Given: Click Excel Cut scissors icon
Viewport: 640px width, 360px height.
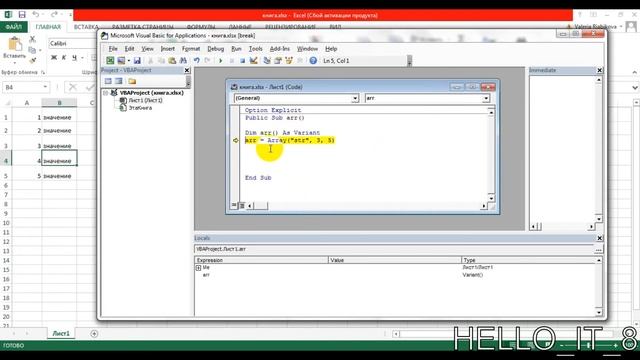Looking at the screenshot, I should pyautogui.click(x=32, y=39).
